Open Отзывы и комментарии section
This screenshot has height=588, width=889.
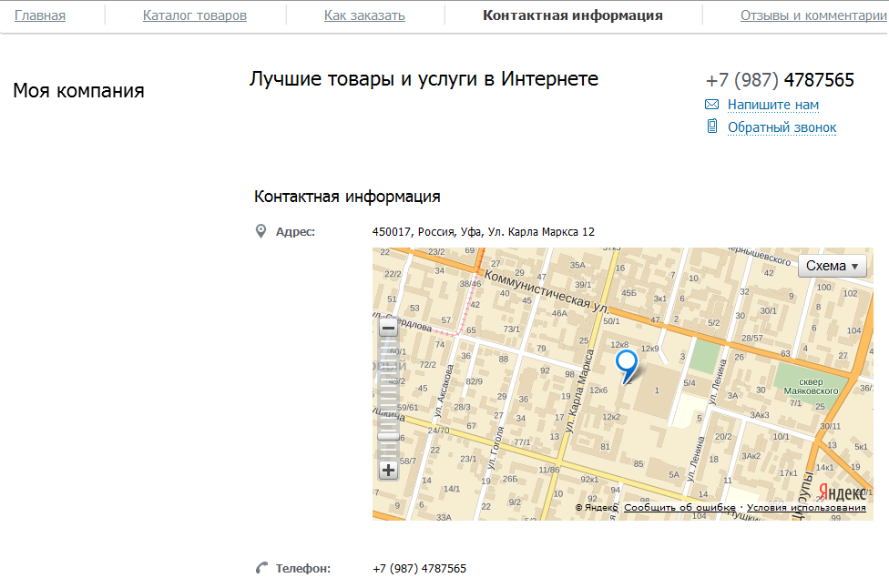point(812,15)
